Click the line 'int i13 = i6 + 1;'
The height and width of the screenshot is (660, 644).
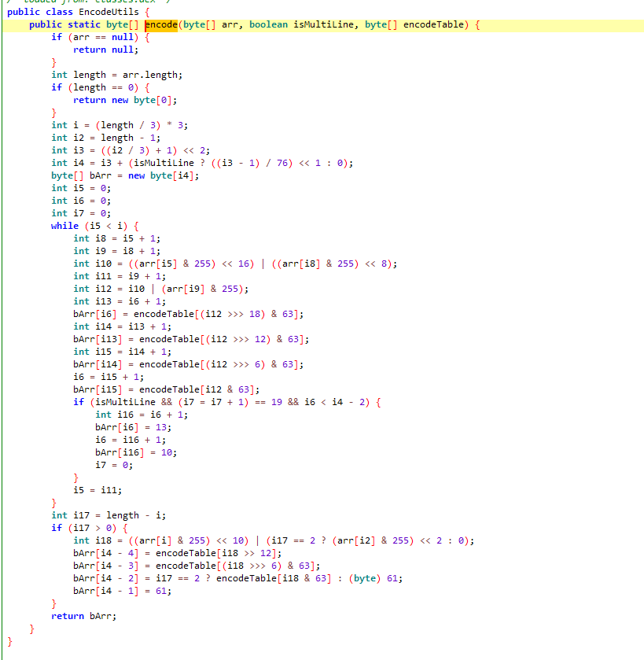[x=120, y=302]
